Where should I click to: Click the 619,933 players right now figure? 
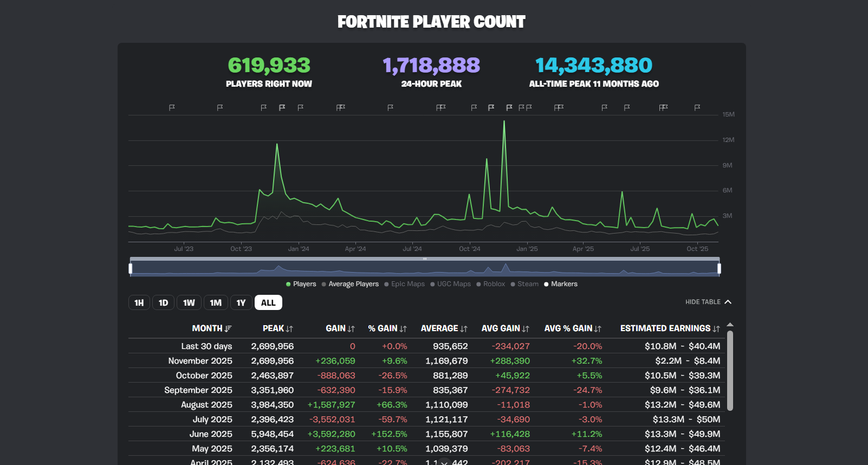click(x=269, y=65)
